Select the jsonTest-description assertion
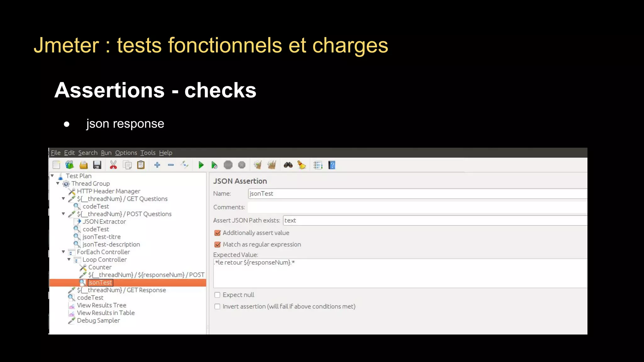644x362 pixels. tap(111, 244)
